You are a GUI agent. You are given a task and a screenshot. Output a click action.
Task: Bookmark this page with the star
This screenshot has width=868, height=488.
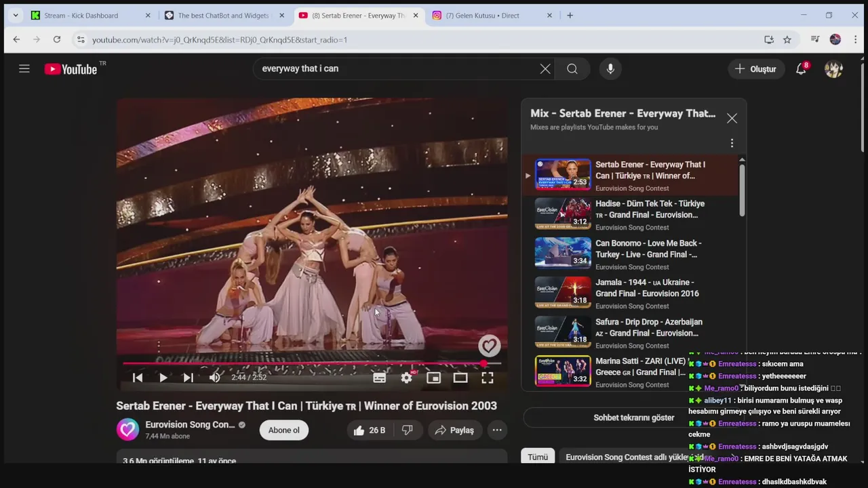(x=787, y=39)
